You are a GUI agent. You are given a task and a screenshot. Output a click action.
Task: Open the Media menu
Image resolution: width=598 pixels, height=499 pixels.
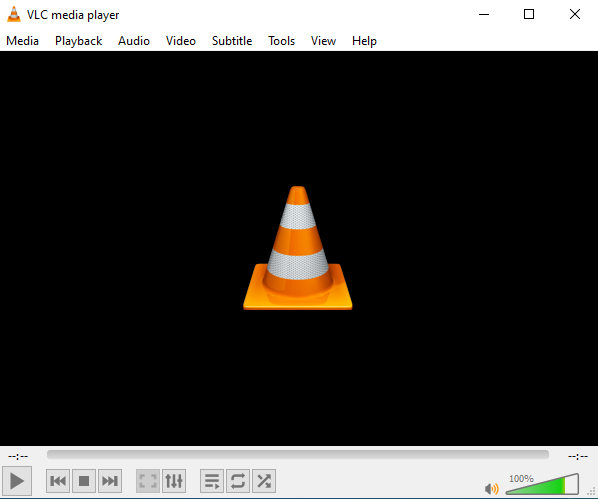[x=23, y=41]
